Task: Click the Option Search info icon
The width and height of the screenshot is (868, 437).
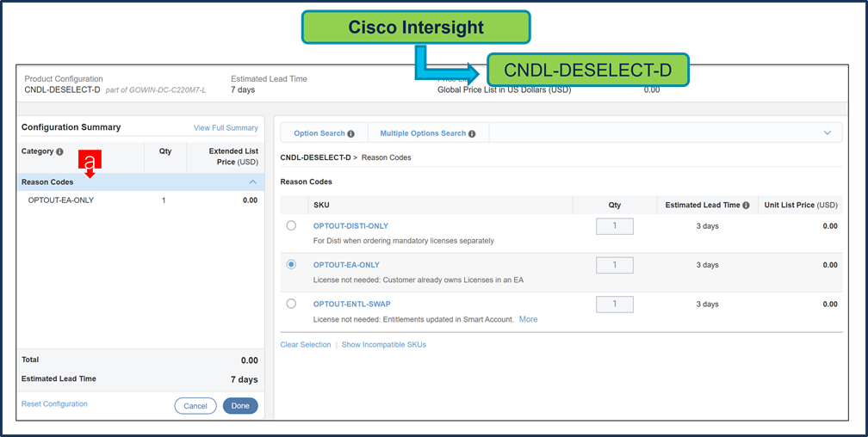Action: click(x=350, y=134)
